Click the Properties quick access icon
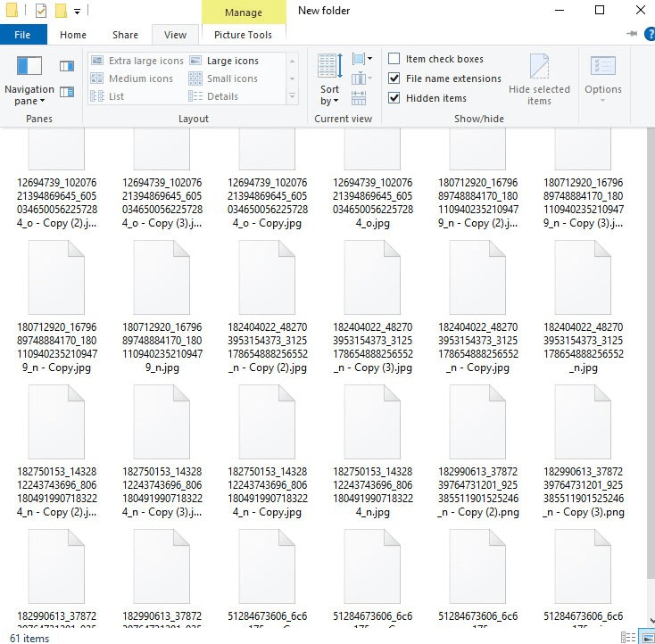 pos(41,11)
